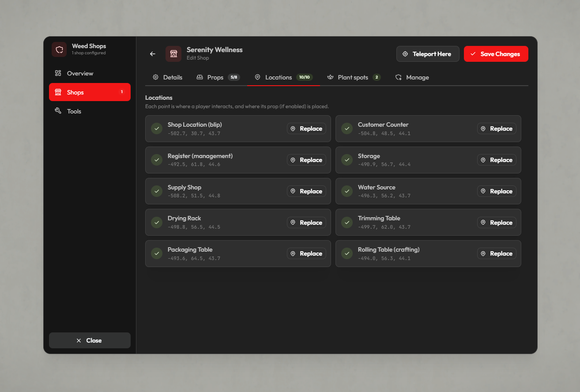The height and width of the screenshot is (392, 580).
Task: Open Tools in the sidebar
Action: click(90, 111)
